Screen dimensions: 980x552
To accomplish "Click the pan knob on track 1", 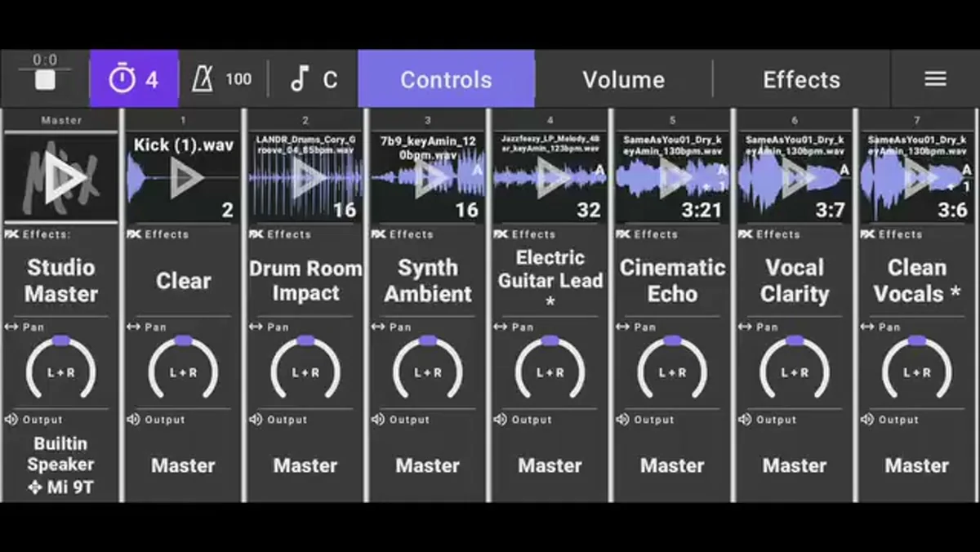I will click(x=183, y=367).
